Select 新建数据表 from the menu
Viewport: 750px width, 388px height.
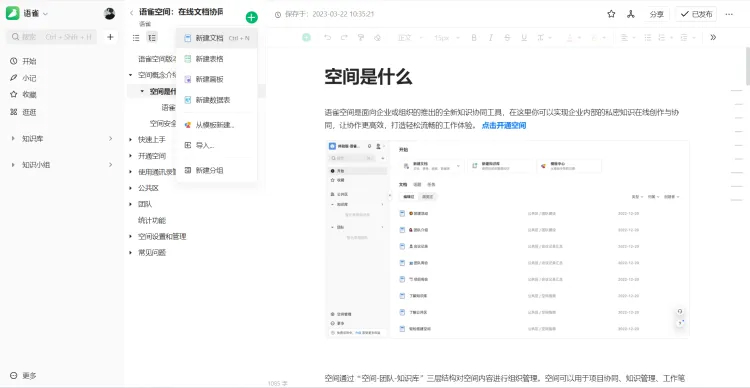coord(217,100)
